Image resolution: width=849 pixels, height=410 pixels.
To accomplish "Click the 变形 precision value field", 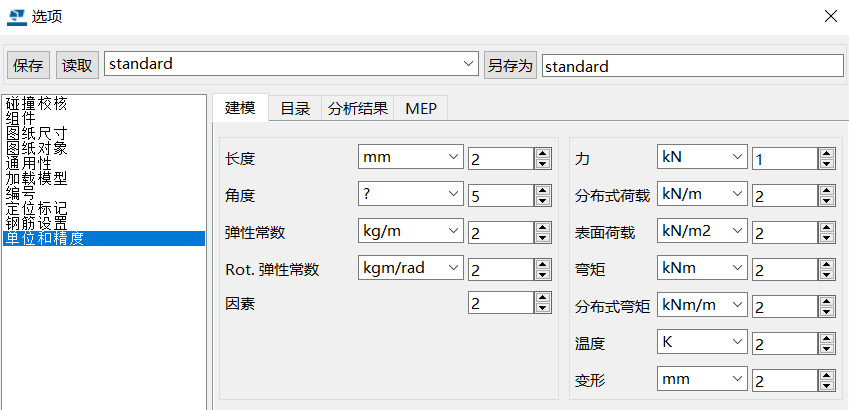I will click(785, 380).
